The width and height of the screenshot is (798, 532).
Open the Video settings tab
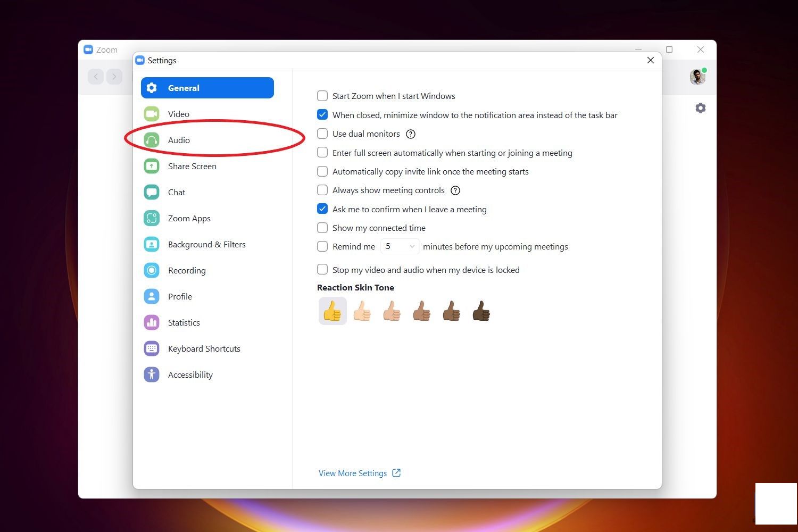207,114
